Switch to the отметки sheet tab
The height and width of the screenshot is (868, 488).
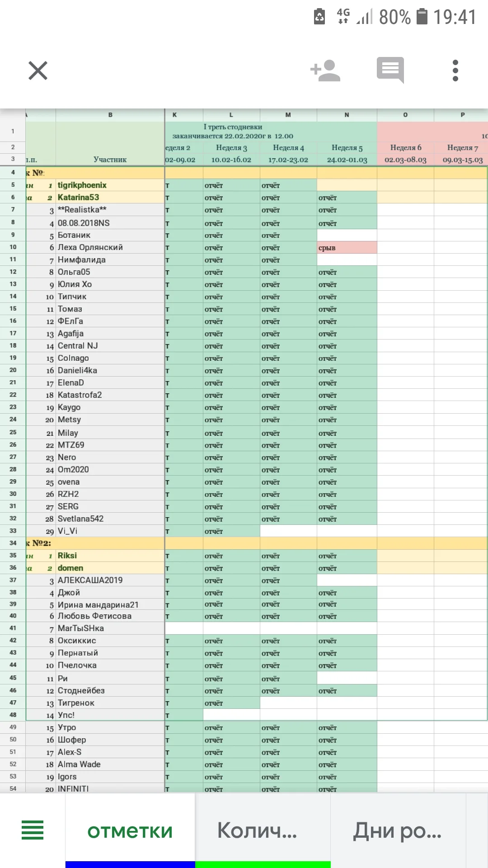click(130, 831)
